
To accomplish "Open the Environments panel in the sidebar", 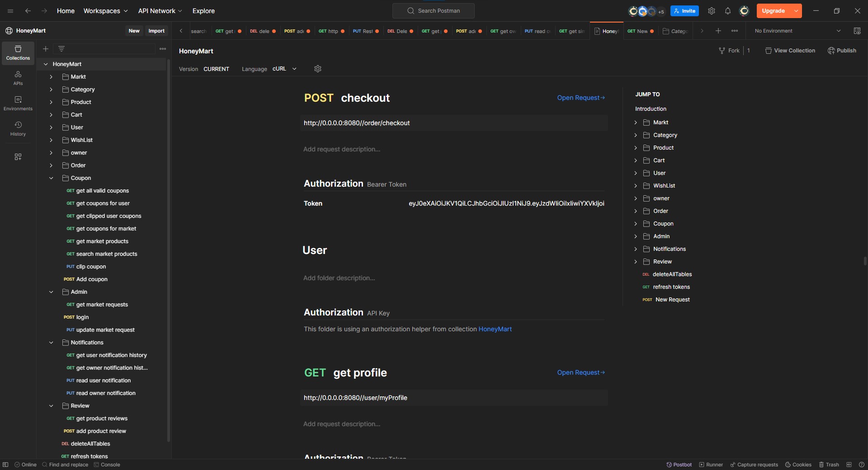I will pos(18,103).
